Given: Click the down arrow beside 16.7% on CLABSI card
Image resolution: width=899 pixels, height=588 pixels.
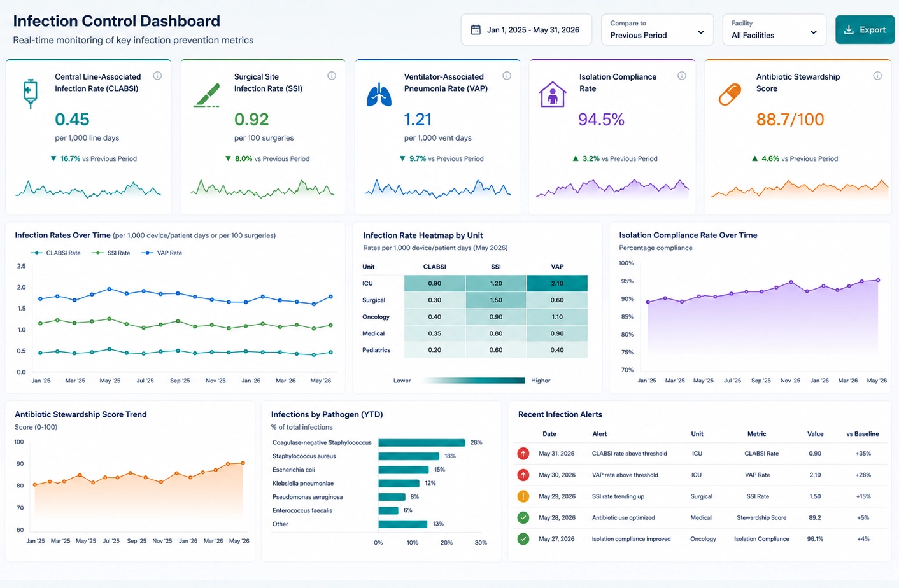Looking at the screenshot, I should pos(53,158).
